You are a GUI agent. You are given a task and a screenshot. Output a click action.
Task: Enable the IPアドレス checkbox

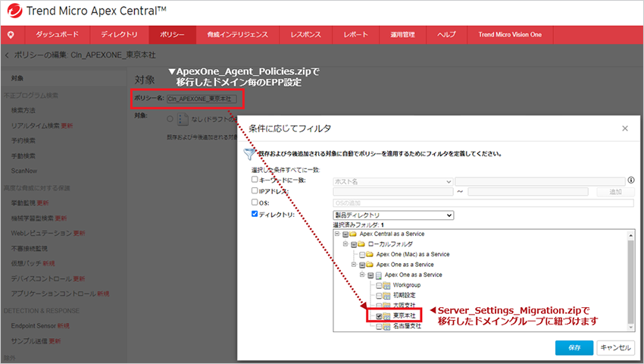point(255,192)
